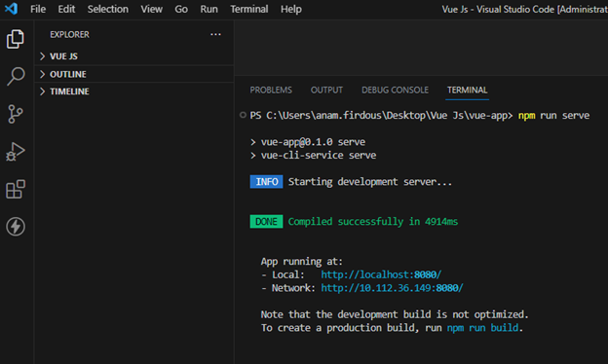Click the DONE badge in terminal
This screenshot has width=608, height=364.
266,222
